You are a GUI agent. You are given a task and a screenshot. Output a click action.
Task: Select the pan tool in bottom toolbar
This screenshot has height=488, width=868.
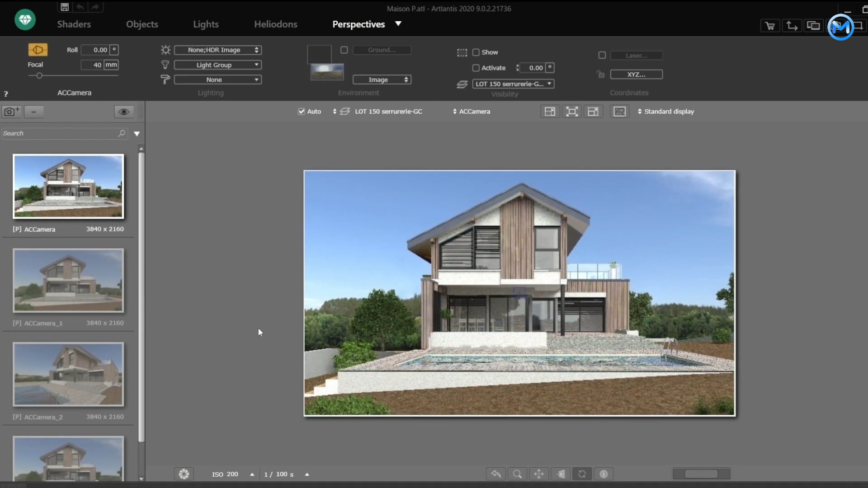[x=539, y=474]
